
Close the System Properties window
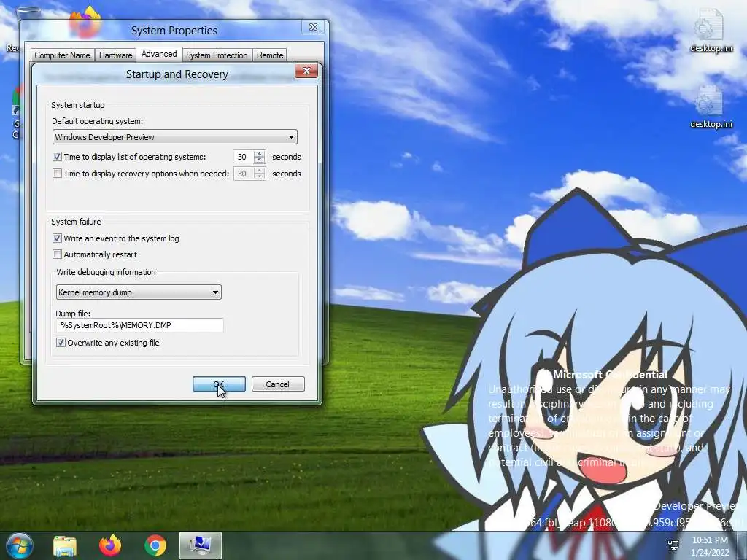click(314, 27)
